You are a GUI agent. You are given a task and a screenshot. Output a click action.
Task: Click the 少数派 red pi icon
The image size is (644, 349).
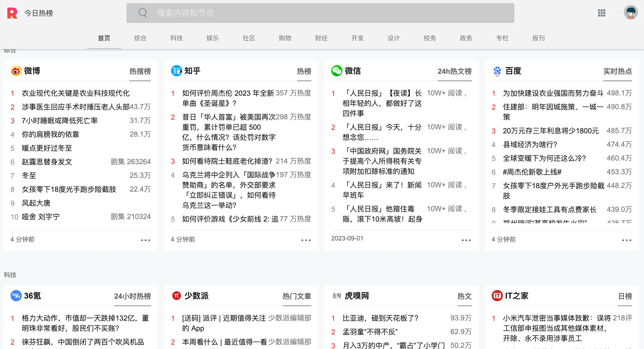[176, 296]
